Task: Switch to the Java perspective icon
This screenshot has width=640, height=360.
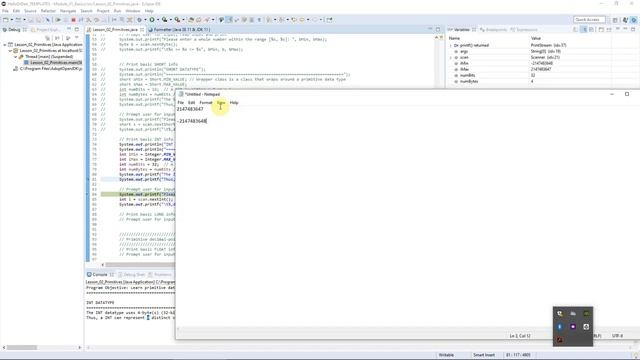Action: click(x=625, y=20)
